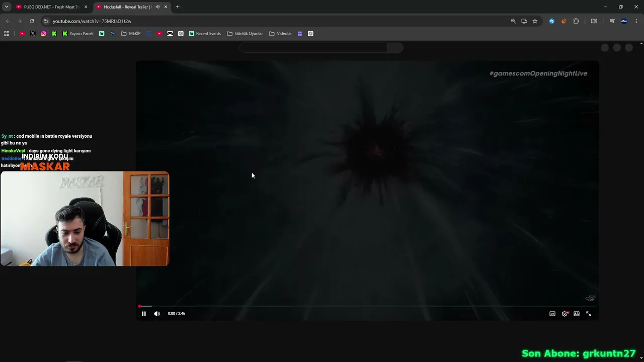Install the page as an app
Viewport: 644px width, 362px height.
tap(524, 21)
